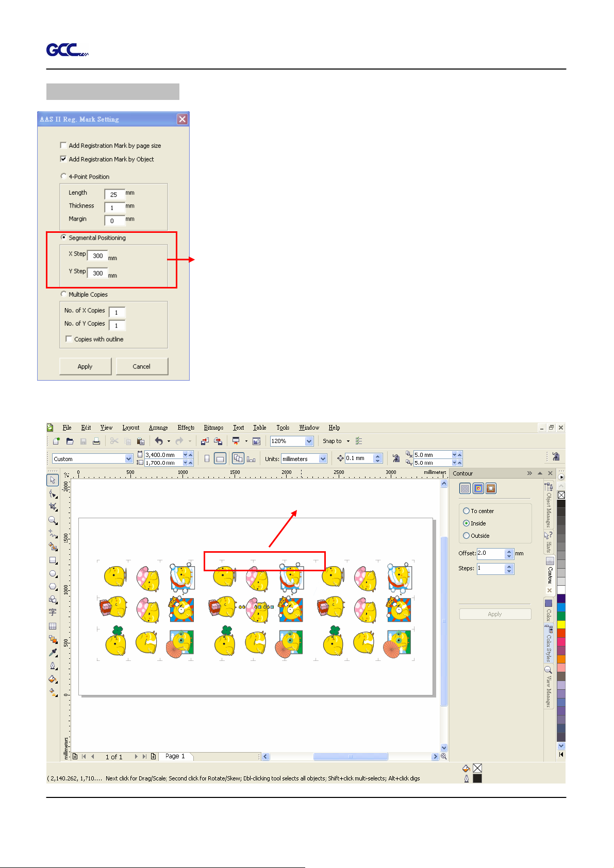Set page to portrait orientation
The width and height of the screenshot is (614, 868).
point(207,458)
